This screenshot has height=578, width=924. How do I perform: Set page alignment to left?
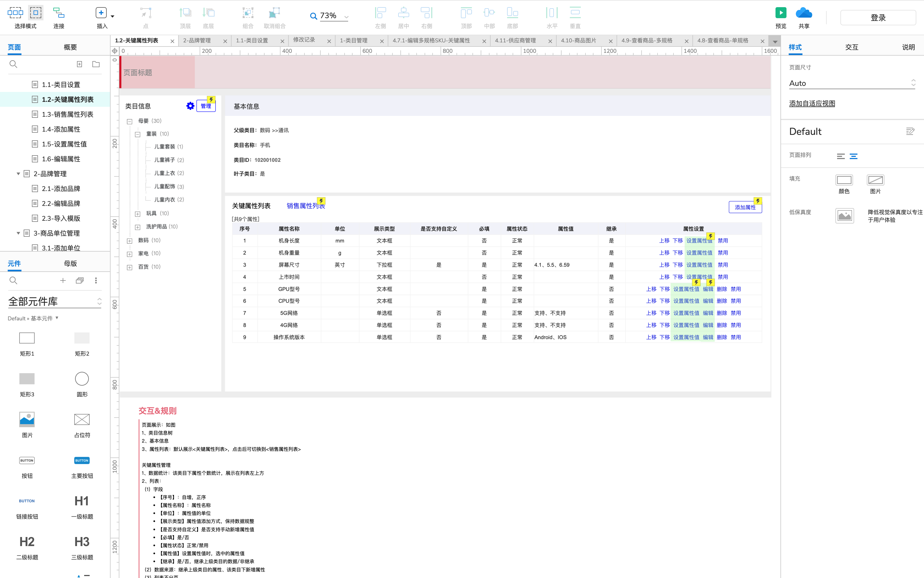pyautogui.click(x=841, y=156)
